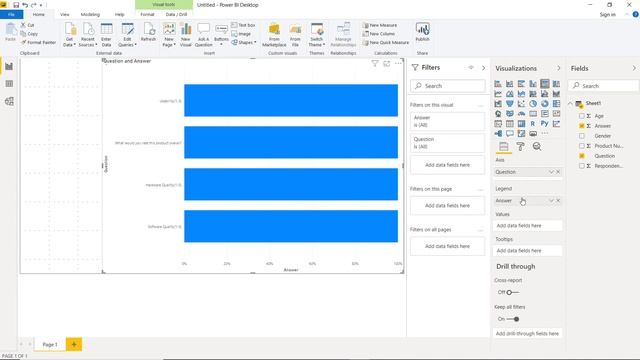Select the Pie chart visualization

point(533,104)
